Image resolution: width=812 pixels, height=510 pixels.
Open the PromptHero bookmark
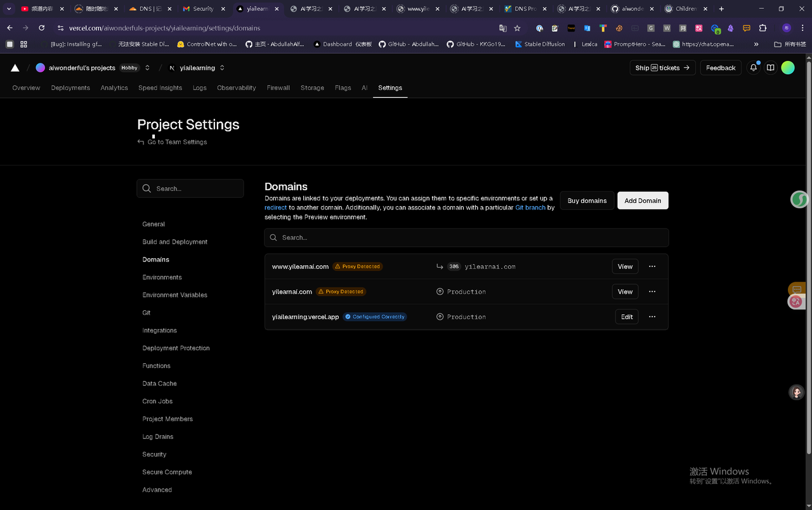pyautogui.click(x=634, y=44)
